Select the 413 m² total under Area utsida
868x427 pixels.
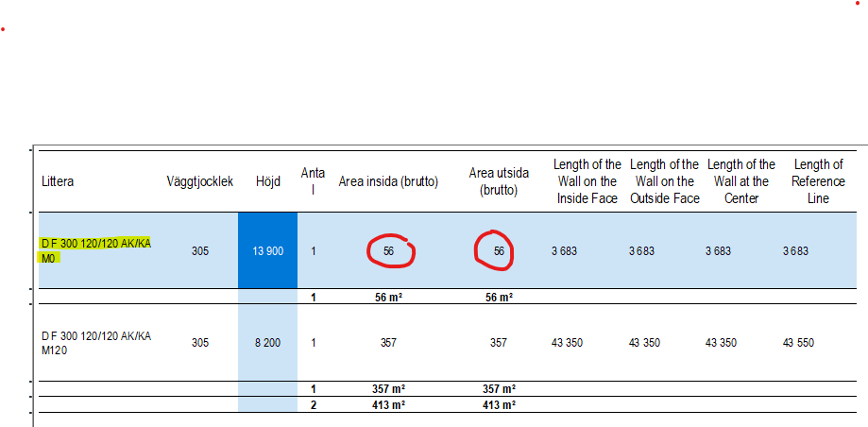[499, 404]
